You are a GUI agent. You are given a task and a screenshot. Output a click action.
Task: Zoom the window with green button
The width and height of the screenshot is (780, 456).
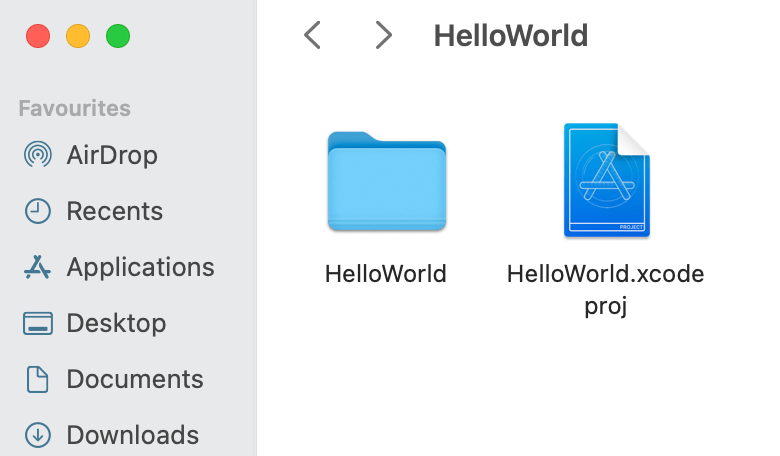[x=118, y=36]
